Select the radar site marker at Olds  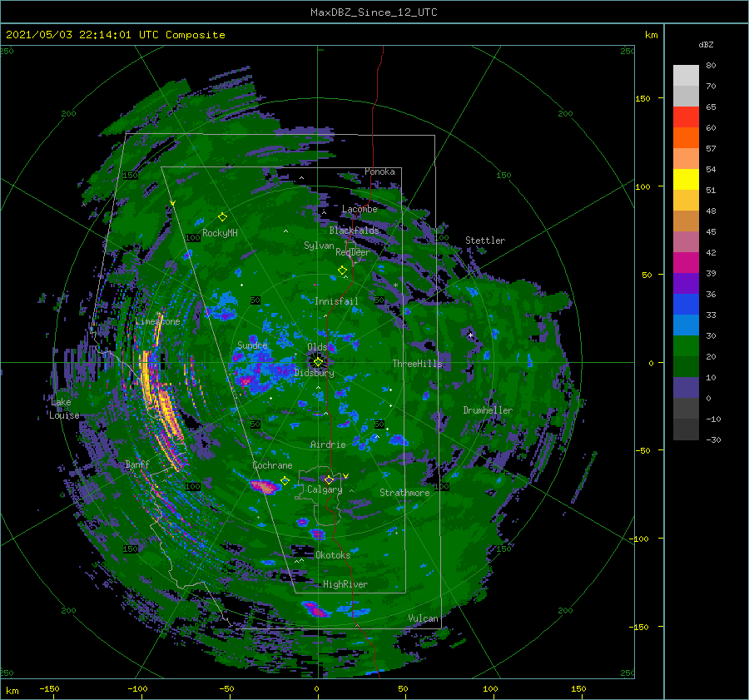(318, 362)
